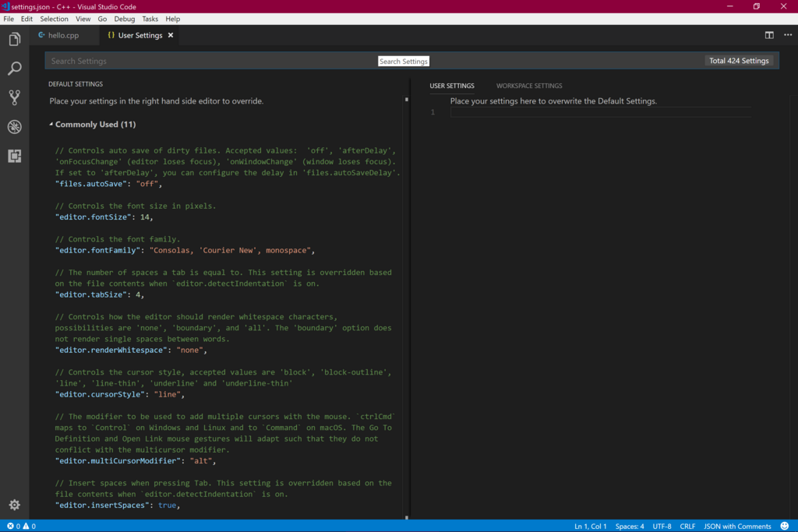798x532 pixels.
Task: Click the "editor.tabSize" setting key
Action: tap(90, 294)
